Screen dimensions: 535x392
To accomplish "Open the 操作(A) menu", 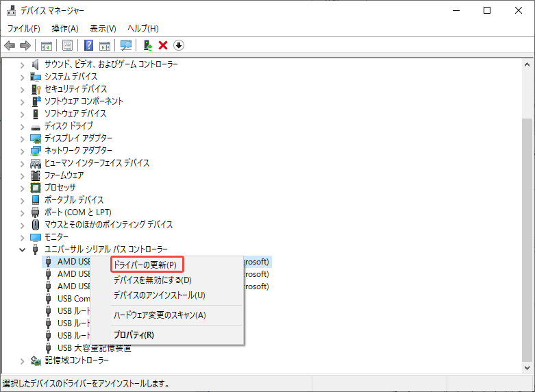I will click(65, 29).
